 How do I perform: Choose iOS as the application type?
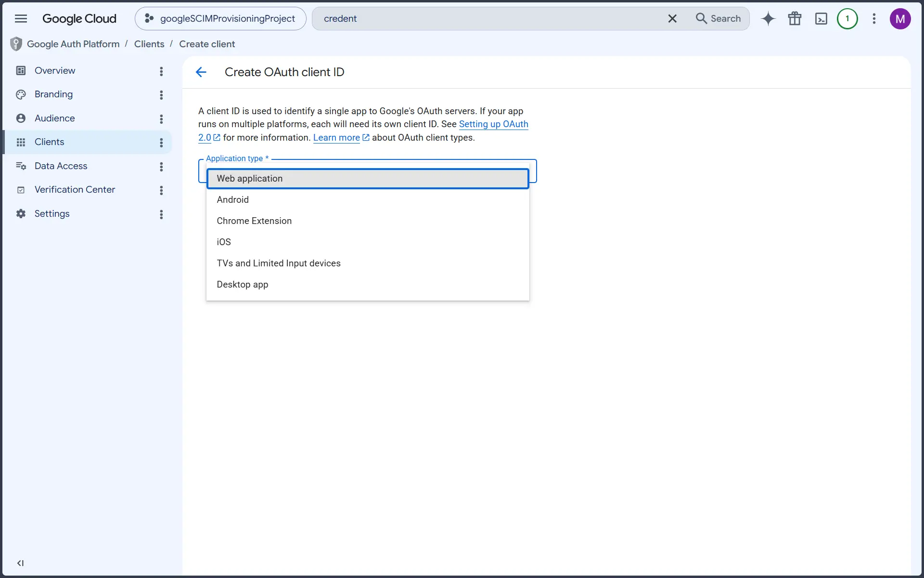tap(368, 242)
